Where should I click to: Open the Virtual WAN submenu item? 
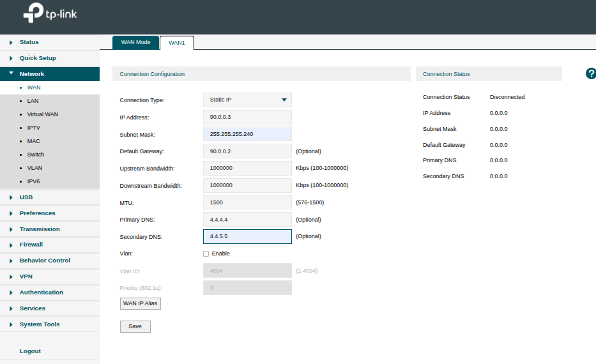(x=43, y=114)
